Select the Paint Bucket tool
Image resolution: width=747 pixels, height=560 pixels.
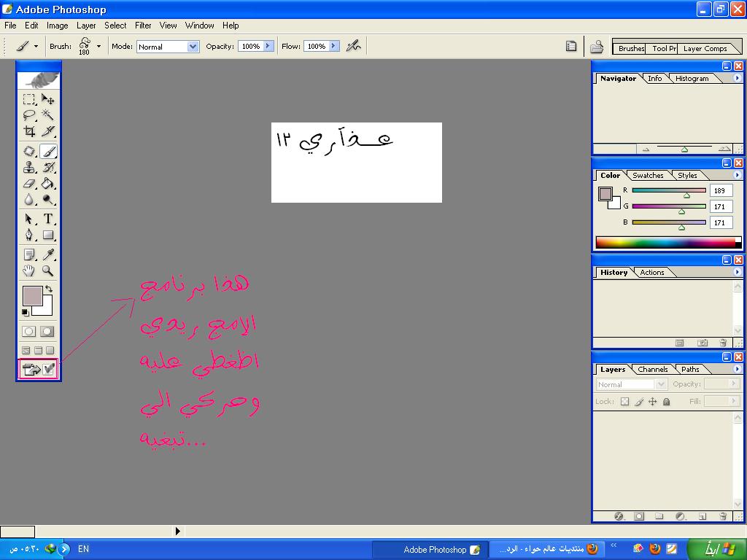click(48, 184)
